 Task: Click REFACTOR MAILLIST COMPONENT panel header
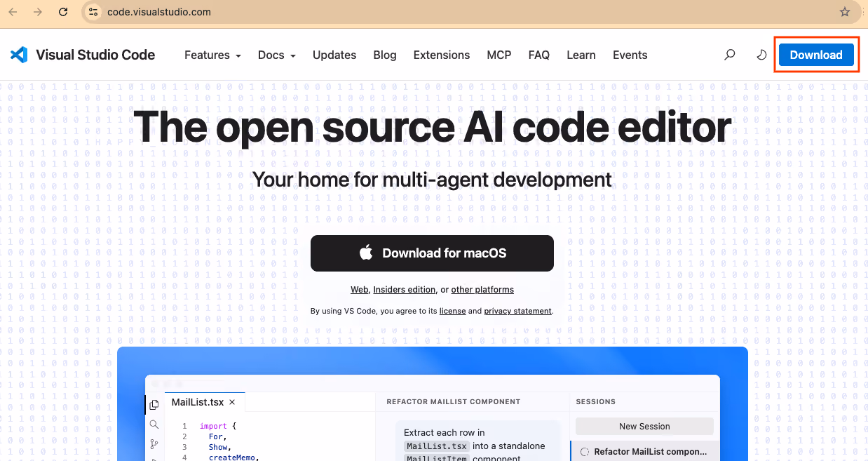pos(454,402)
